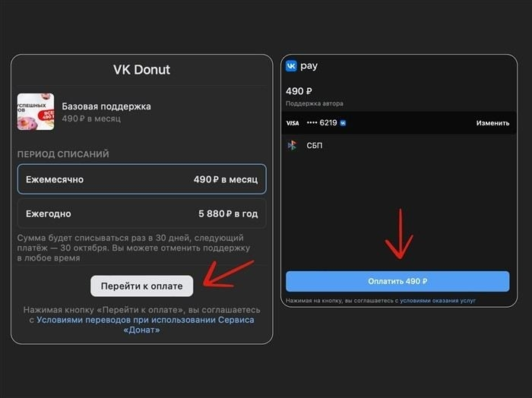Click the large 490 ₽ amount in VK Pay
The height and width of the screenshot is (398, 532).
299,91
